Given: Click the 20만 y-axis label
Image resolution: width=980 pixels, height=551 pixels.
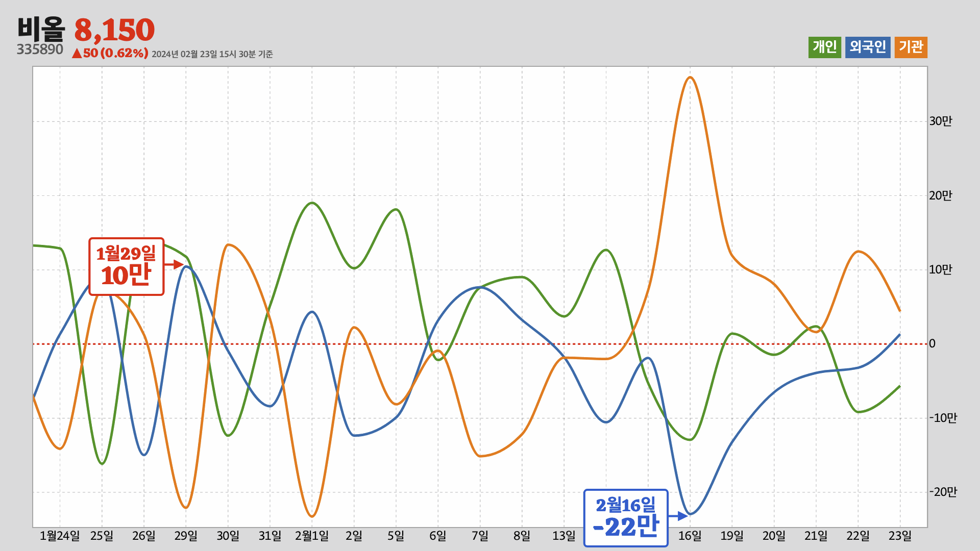Looking at the screenshot, I should pyautogui.click(x=941, y=195).
